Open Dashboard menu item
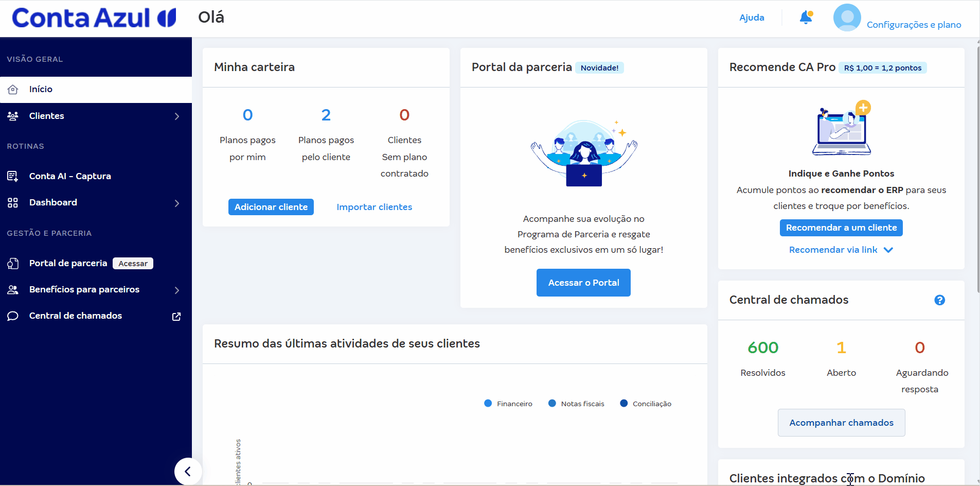Screen dimensions: 980x486 [96, 203]
